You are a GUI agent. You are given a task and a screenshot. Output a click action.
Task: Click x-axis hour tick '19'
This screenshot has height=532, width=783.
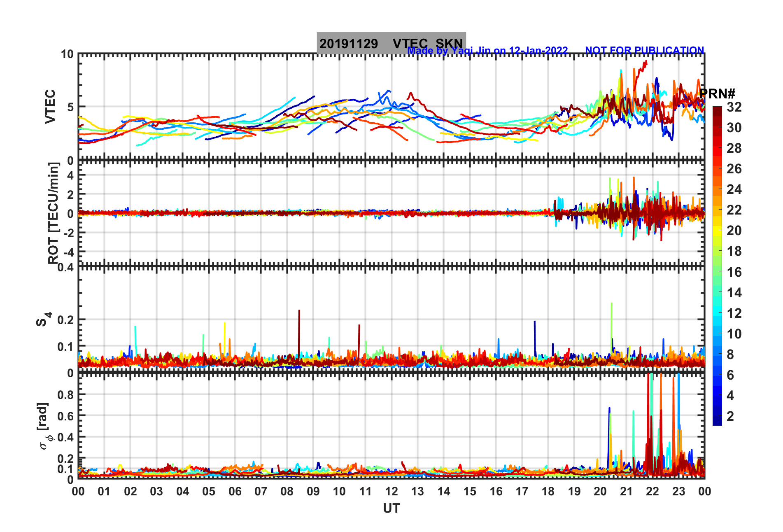pyautogui.click(x=574, y=491)
